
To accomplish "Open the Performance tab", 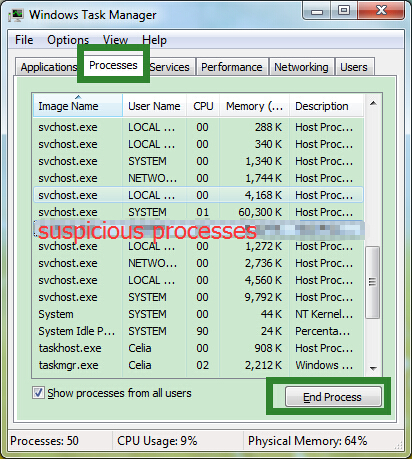I will click(x=232, y=67).
